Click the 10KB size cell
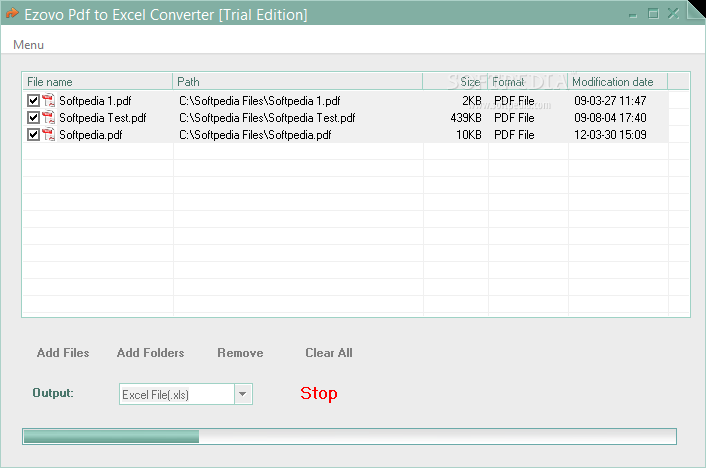 click(469, 135)
